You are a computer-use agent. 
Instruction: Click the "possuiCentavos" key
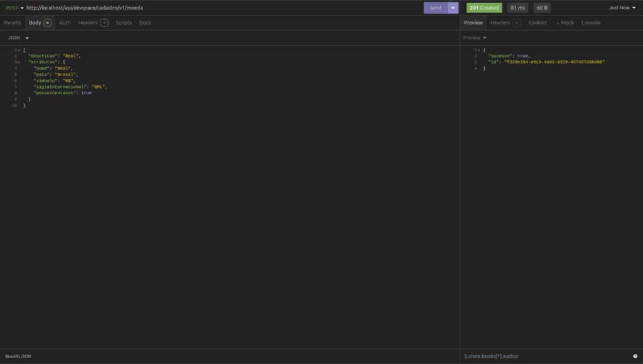tap(55, 93)
